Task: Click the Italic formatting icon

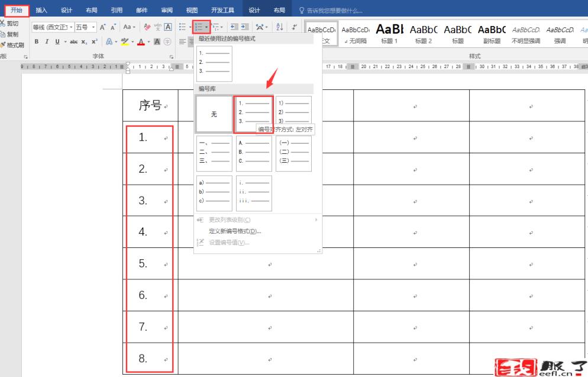Action: (x=46, y=41)
